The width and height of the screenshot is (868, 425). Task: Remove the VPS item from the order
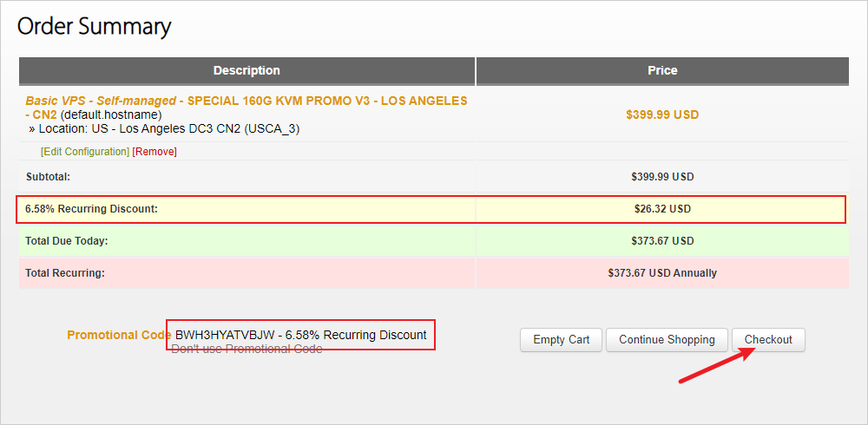click(x=155, y=152)
